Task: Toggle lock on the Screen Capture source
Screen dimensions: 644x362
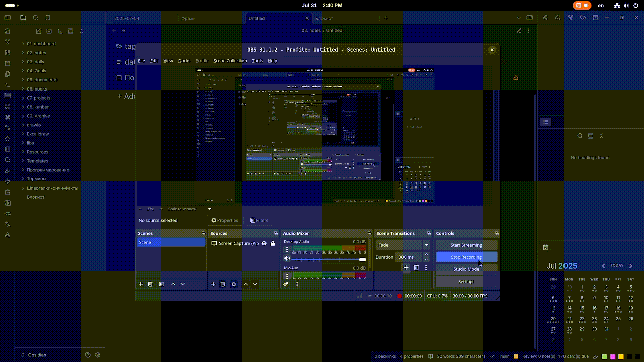Action: pyautogui.click(x=273, y=243)
